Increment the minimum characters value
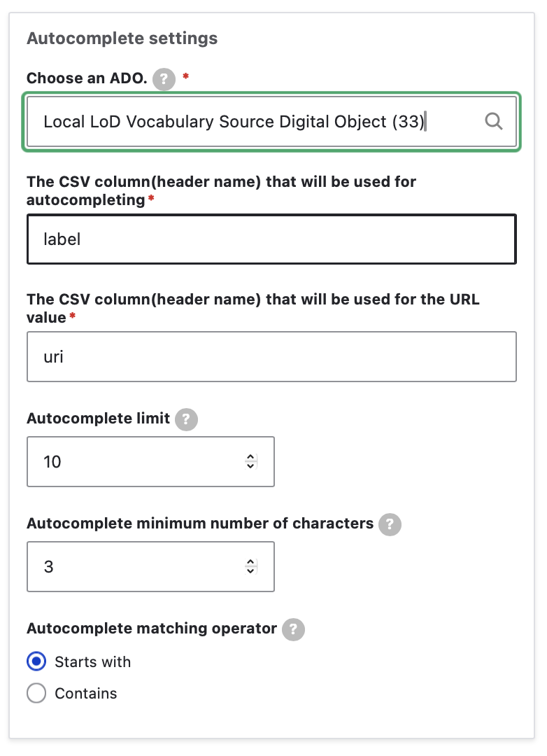The width and height of the screenshot is (547, 756). [251, 563]
